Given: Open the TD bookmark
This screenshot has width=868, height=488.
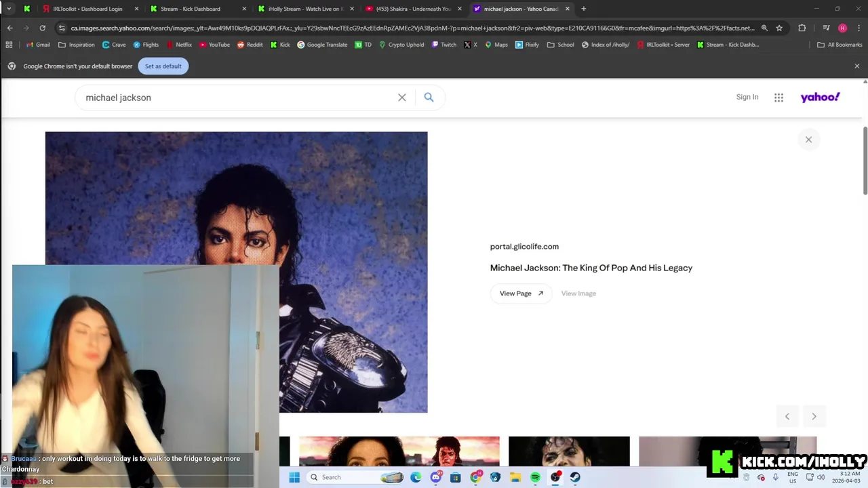Looking at the screenshot, I should point(363,45).
